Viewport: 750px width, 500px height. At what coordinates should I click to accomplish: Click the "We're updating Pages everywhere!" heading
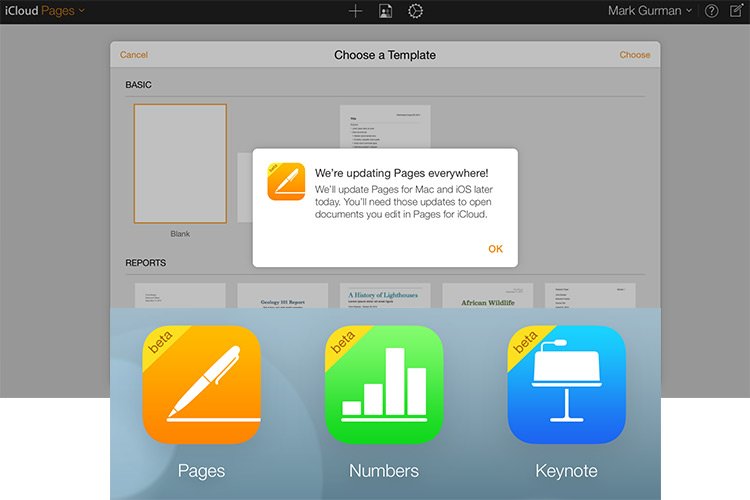tap(401, 173)
